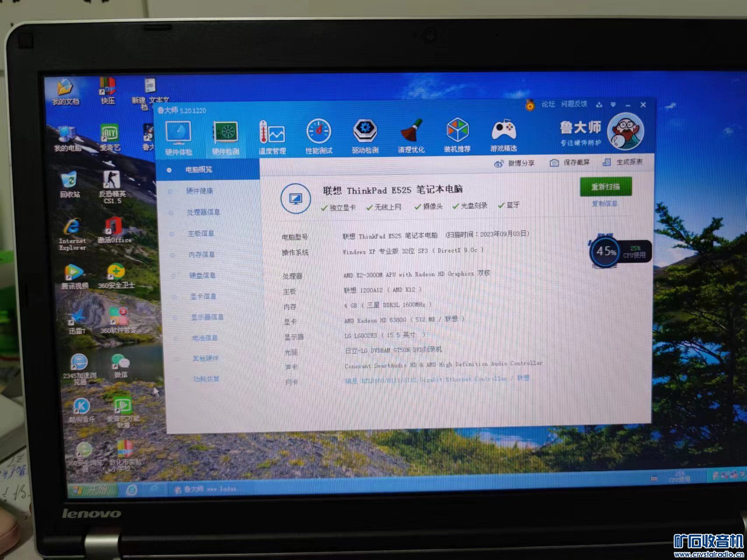Open the 硬件体检 hardware checkup section
The width and height of the screenshot is (747, 560).
tap(179, 138)
